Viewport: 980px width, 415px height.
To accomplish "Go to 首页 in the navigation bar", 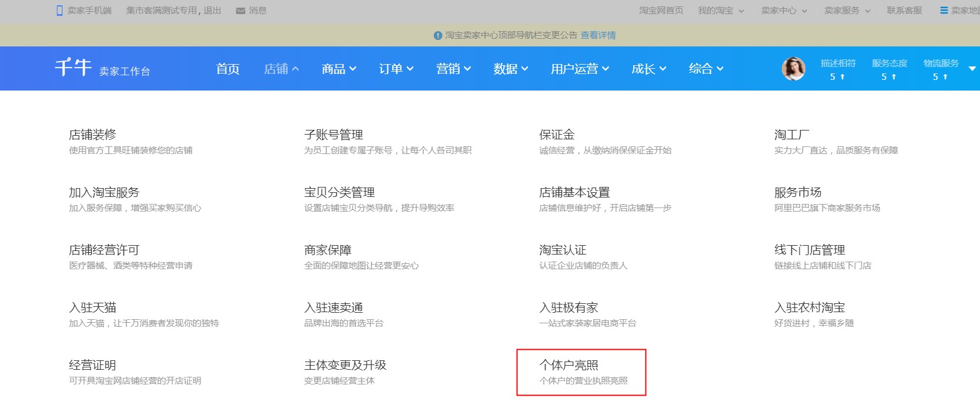I will (228, 69).
